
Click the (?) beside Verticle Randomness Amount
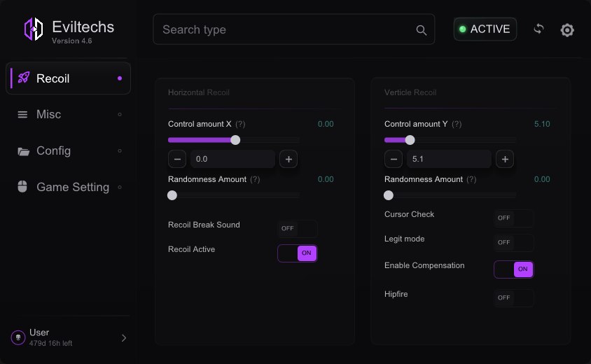471,179
